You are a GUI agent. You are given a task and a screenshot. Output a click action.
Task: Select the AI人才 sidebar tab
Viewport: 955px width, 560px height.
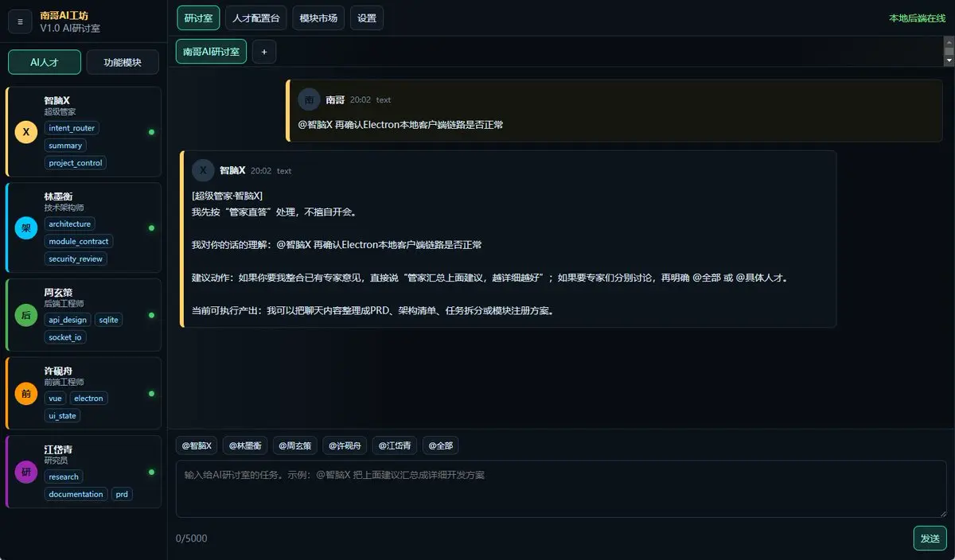pyautogui.click(x=45, y=62)
